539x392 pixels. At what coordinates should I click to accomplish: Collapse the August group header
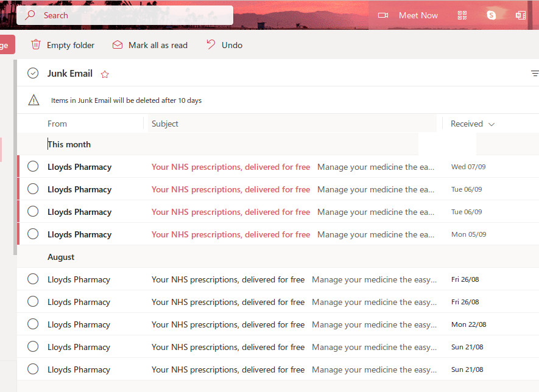point(61,257)
